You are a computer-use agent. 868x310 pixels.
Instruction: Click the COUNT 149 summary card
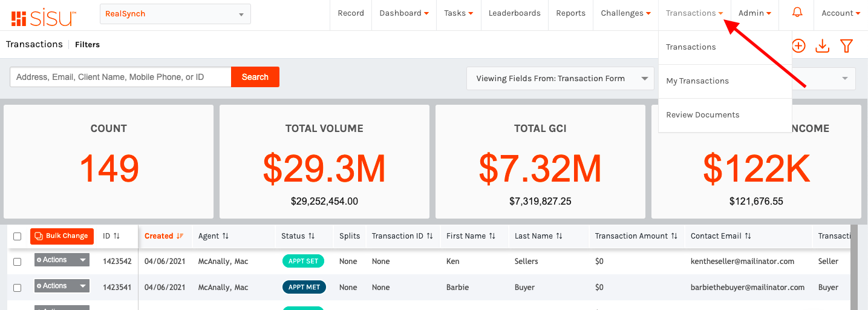[x=109, y=162]
